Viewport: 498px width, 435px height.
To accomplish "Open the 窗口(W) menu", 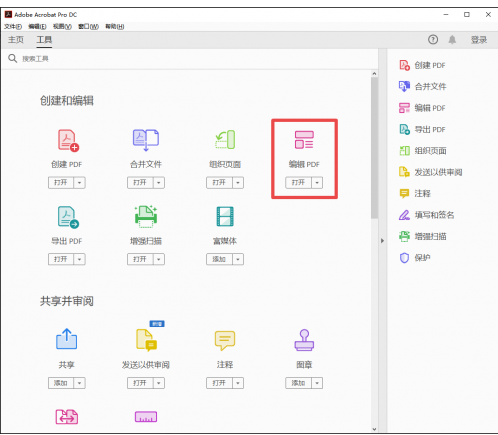I will [88, 26].
